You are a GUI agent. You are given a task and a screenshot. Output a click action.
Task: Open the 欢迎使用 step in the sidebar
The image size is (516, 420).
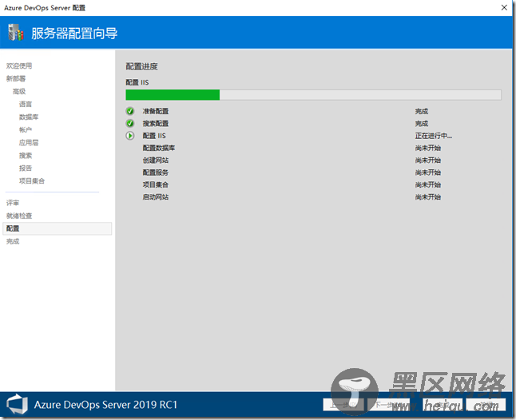pyautogui.click(x=19, y=65)
